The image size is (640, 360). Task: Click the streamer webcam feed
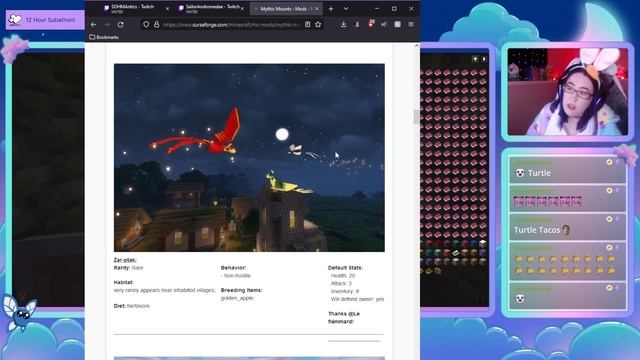point(567,91)
